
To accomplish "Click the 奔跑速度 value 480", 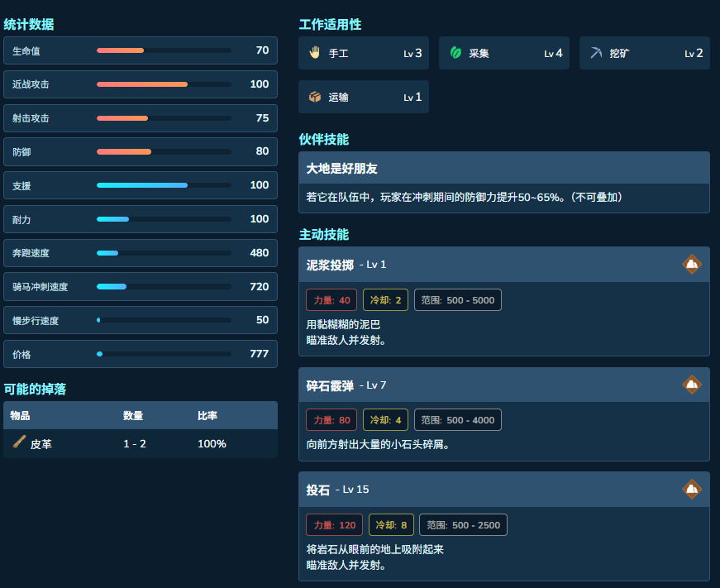I will tap(260, 253).
